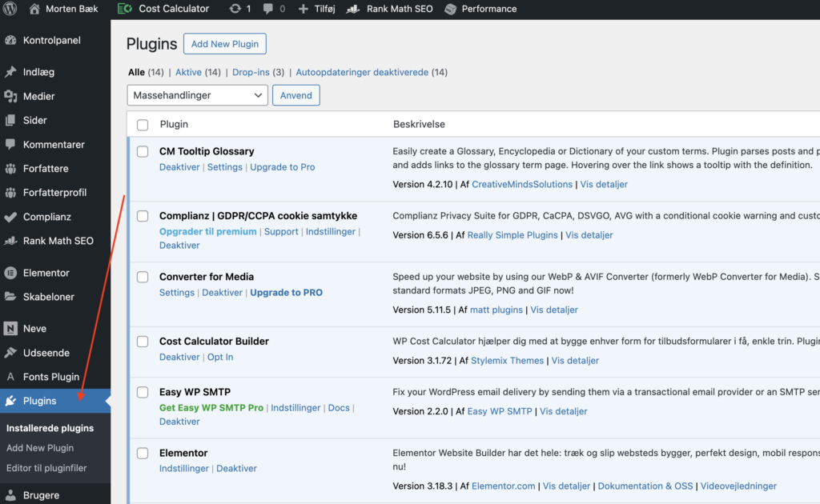Open Settings for CM Tooltip Glossary

(x=225, y=167)
